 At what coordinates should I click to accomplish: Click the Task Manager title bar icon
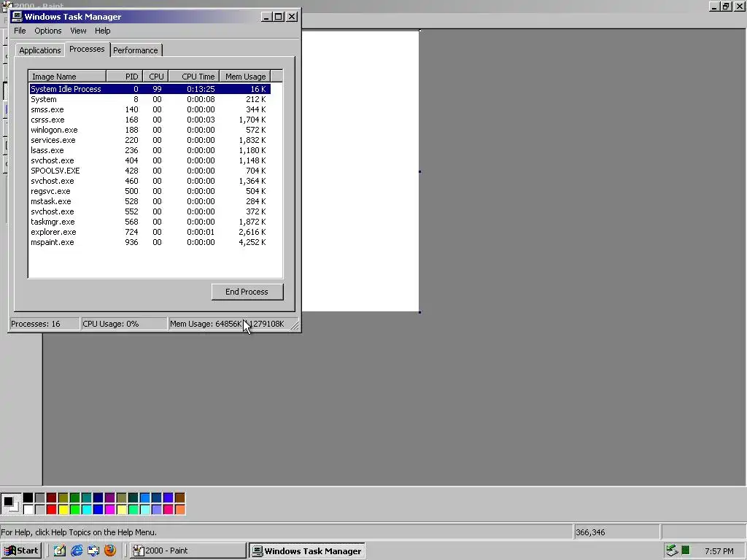(x=18, y=17)
